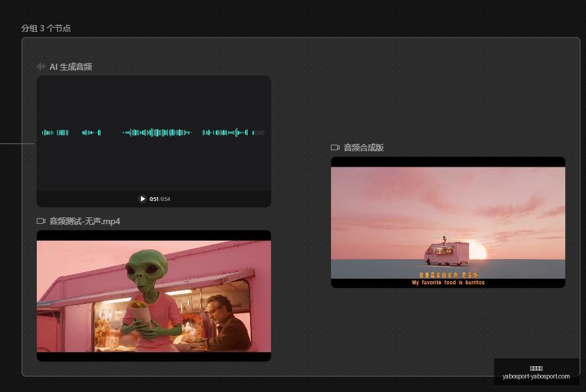
Task: Click the audio waveform icon beside AI 生成音频
Action: 40,67
